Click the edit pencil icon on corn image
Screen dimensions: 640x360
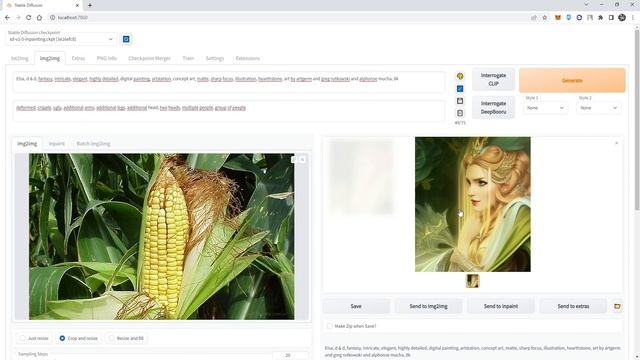pos(294,160)
